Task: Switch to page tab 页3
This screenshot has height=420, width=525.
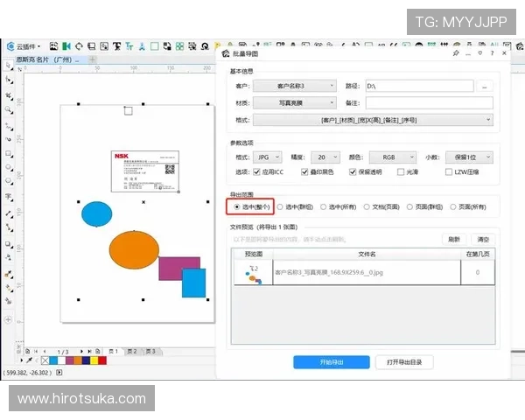Action: pos(151,352)
